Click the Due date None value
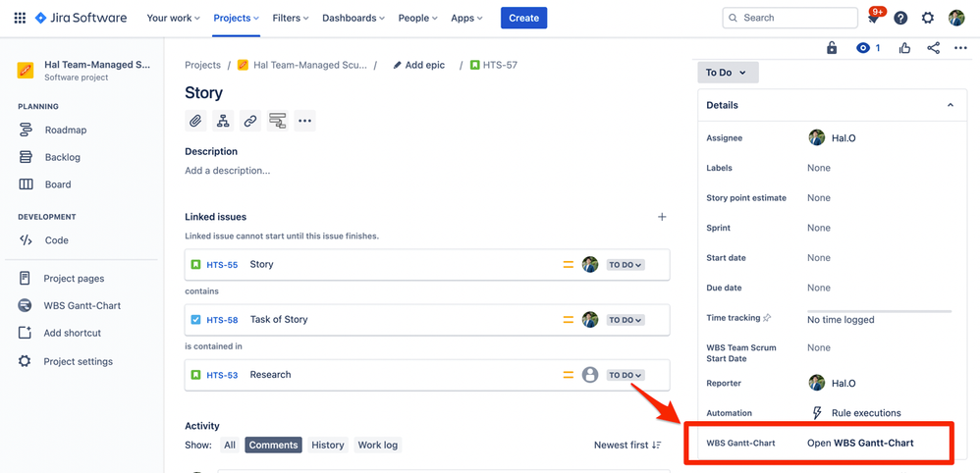The width and height of the screenshot is (980, 473). click(819, 289)
